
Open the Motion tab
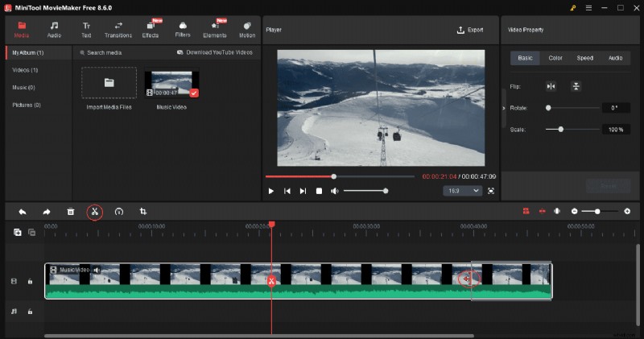(247, 30)
